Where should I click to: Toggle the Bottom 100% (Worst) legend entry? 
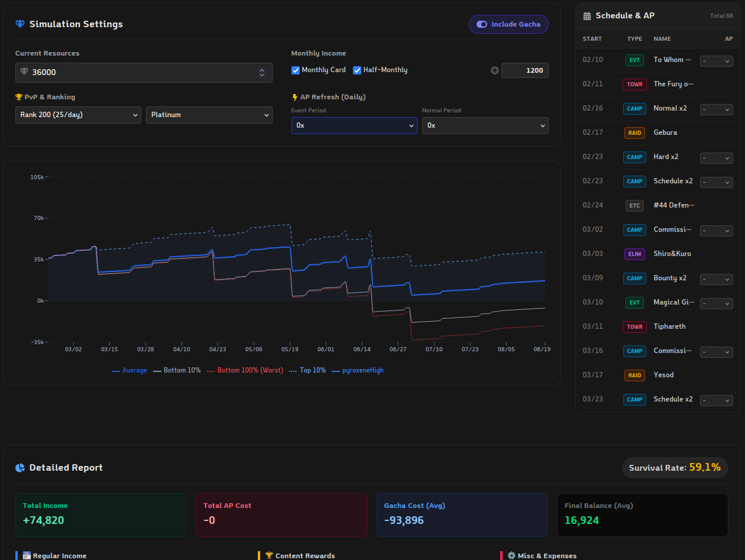pos(245,371)
